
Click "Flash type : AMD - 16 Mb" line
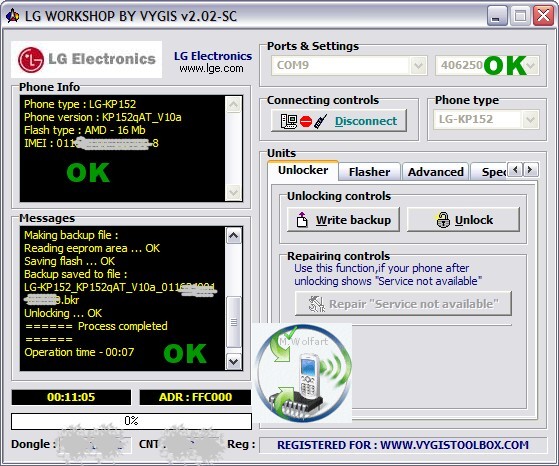[84, 130]
